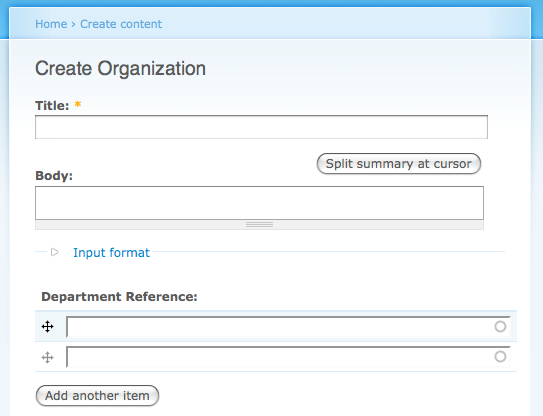Click the autocomplete circle in second Department Reference field
The width and height of the screenshot is (543, 416).
[500, 356]
